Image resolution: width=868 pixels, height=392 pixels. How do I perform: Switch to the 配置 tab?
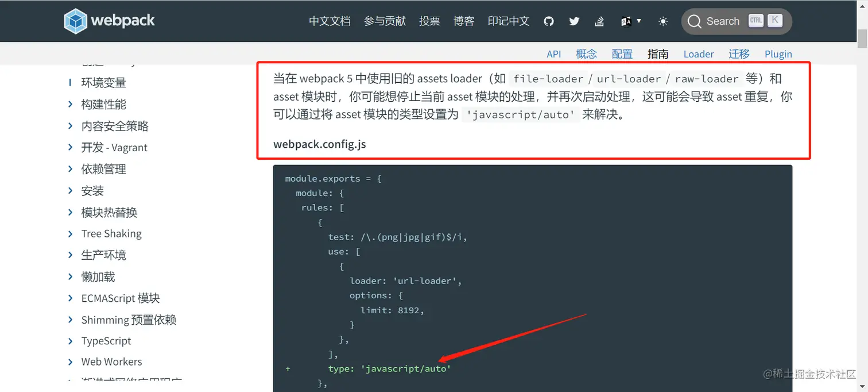coord(622,54)
